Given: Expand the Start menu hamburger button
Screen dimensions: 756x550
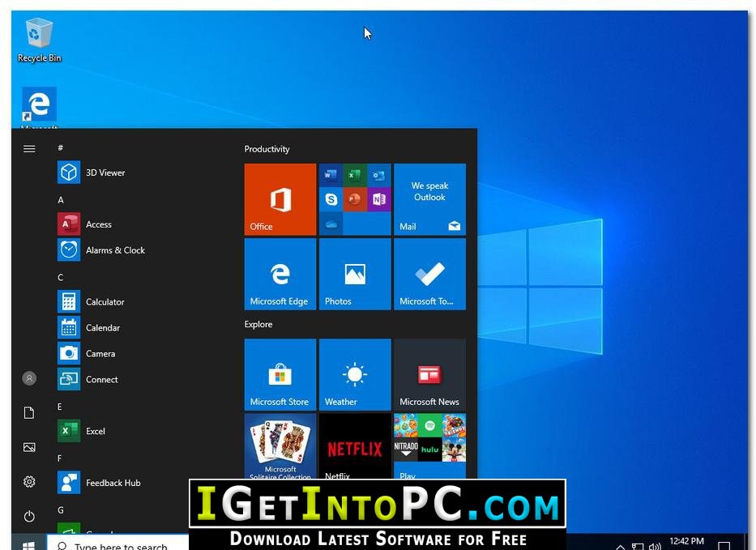Looking at the screenshot, I should (x=29, y=149).
